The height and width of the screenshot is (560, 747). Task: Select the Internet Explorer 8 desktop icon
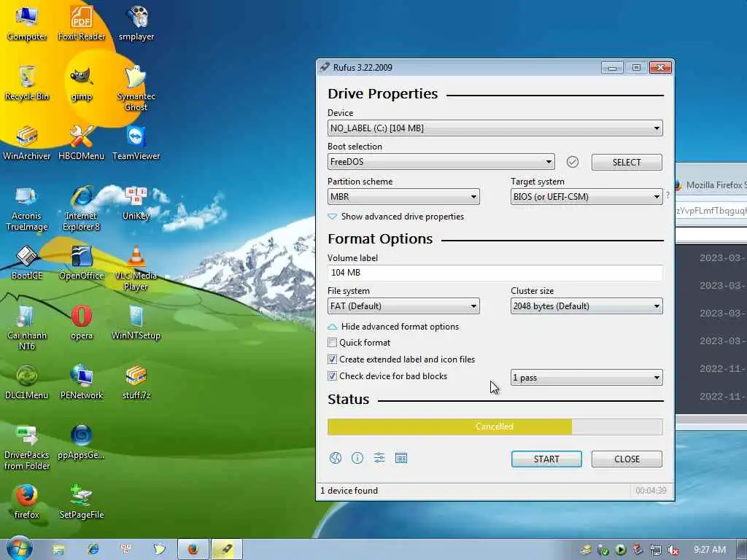[x=82, y=209]
